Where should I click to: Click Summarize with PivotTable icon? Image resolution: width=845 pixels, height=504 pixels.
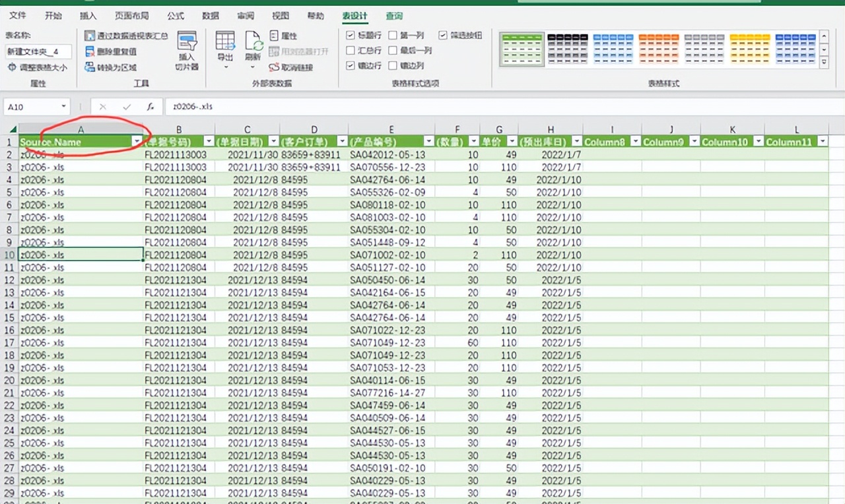[90, 36]
